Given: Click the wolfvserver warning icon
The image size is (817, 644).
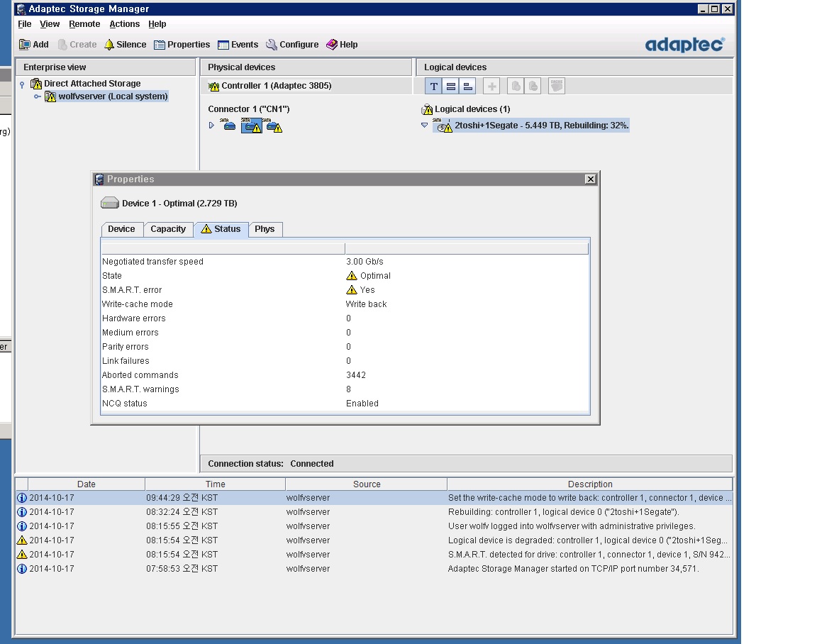Looking at the screenshot, I should (x=50, y=96).
